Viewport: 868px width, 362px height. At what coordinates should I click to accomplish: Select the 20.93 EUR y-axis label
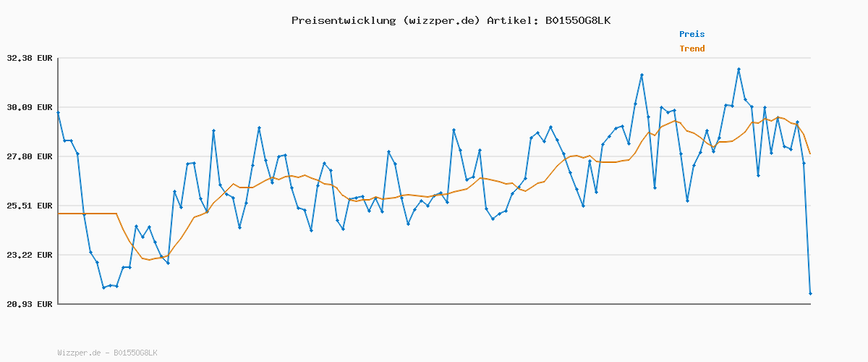tap(30, 304)
